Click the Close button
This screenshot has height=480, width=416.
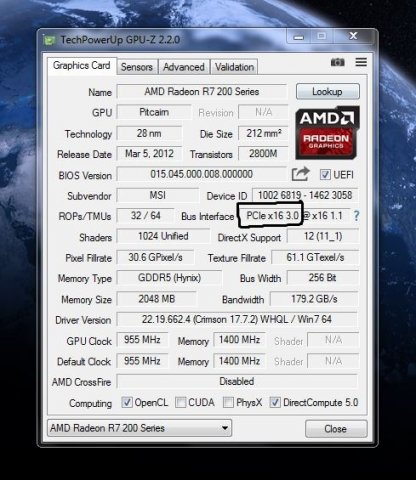pyautogui.click(x=336, y=429)
